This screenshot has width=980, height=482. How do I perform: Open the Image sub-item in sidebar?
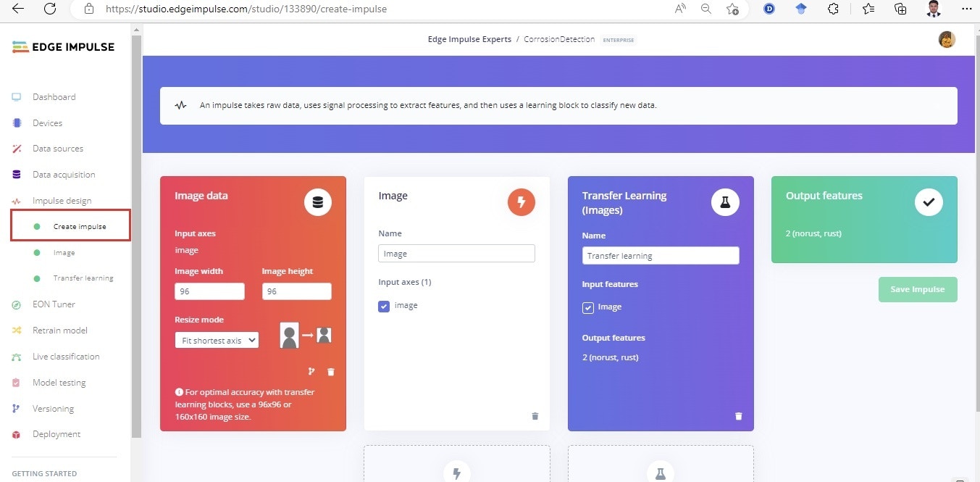point(64,253)
